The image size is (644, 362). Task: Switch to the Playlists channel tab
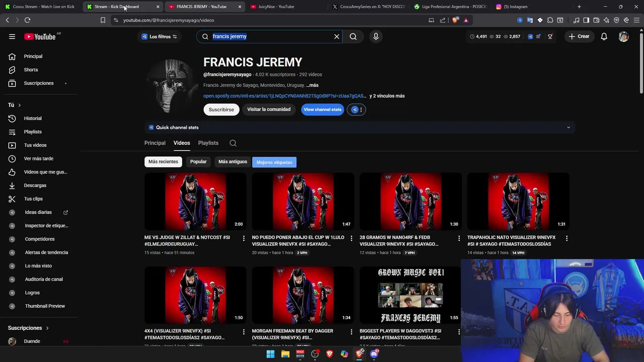click(208, 143)
